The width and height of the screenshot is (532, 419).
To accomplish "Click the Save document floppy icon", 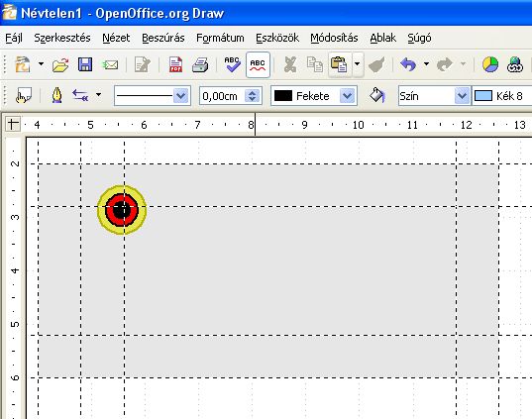I will [85, 64].
